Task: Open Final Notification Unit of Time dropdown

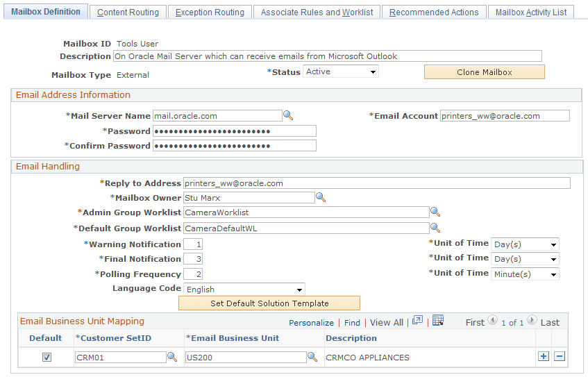Action: [525, 259]
